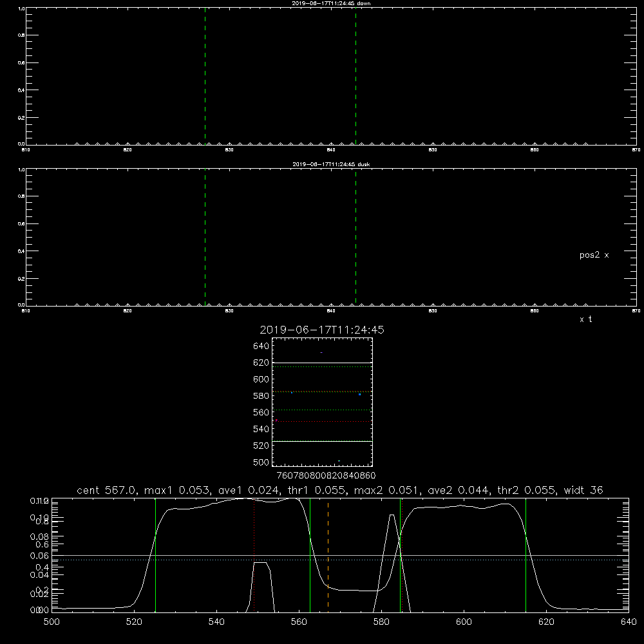Viewport: 644px width, 644px height.
Task: Click 'max2 0.051' in bottom plot title
Action: 386,490
